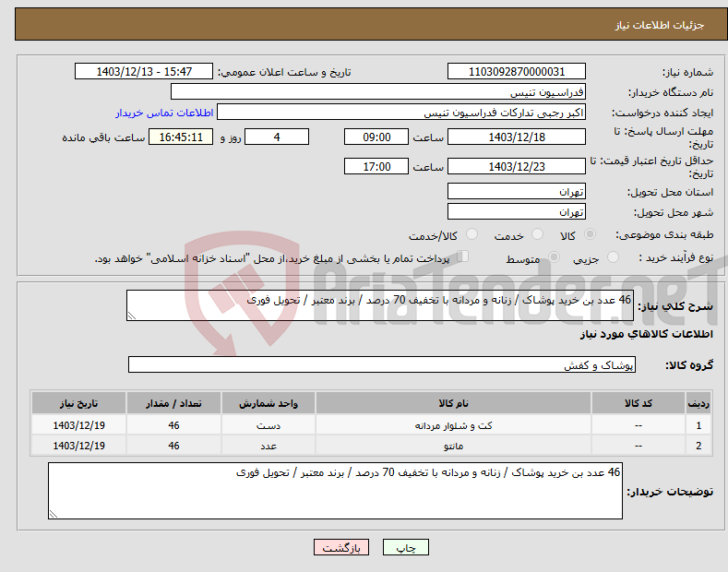The width and height of the screenshot is (728, 572).
Task: Click the تاریخ نیاز column header
Action: pos(79,403)
